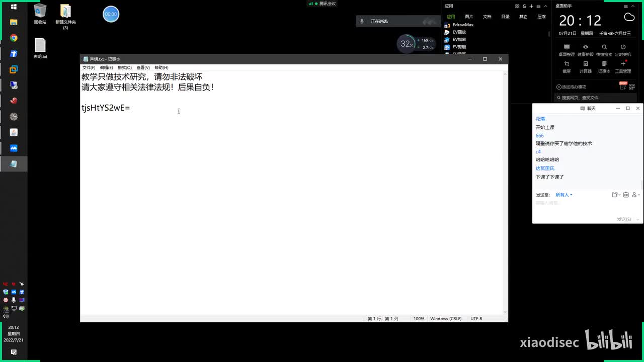Launch EV加密 from the app list
This screenshot has height=362, width=644.
click(x=455, y=39)
